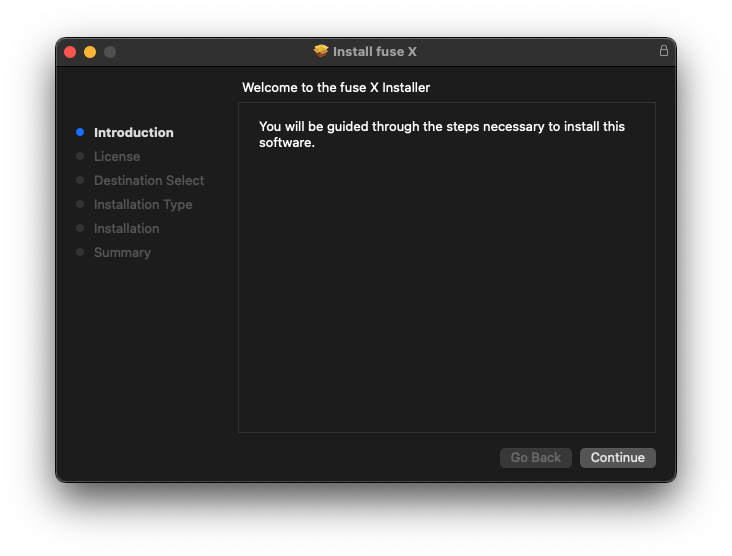Click the installer package icon in title
The height and width of the screenshot is (556, 732).
[321, 51]
